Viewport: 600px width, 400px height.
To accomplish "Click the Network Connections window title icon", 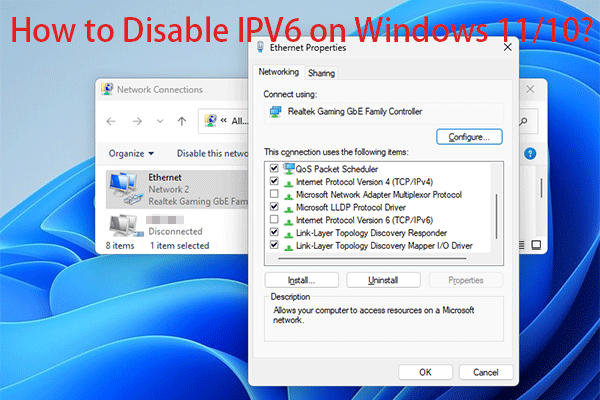I will (x=107, y=89).
